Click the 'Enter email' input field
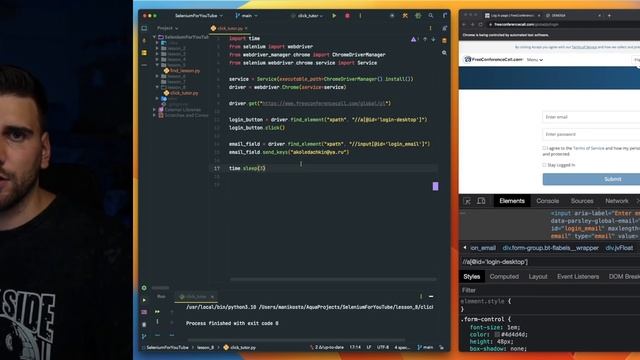Image resolution: width=640 pixels, height=360 pixels. 591,117
